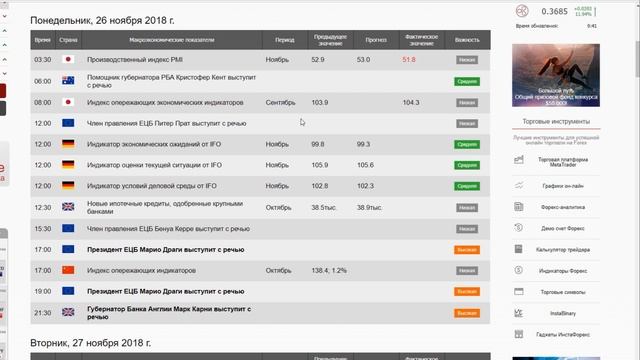Click orange Высокая badge for 17:00 Драги speech
The height and width of the screenshot is (360, 640).
(467, 249)
